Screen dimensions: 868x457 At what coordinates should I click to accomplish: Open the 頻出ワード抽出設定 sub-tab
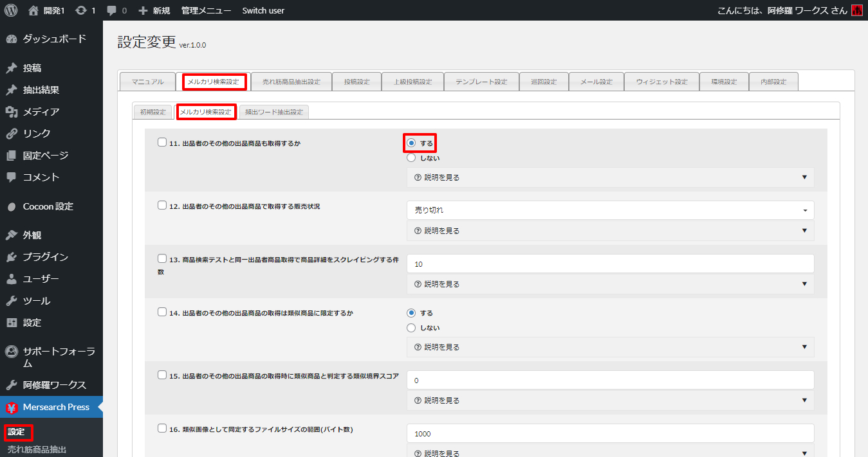click(x=274, y=112)
